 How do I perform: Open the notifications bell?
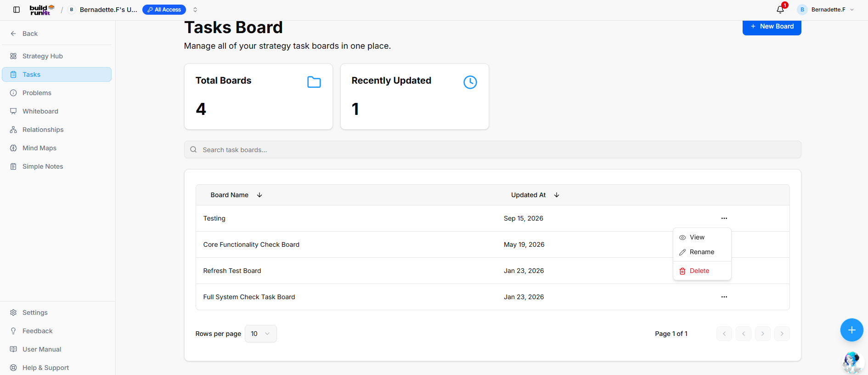[780, 10]
